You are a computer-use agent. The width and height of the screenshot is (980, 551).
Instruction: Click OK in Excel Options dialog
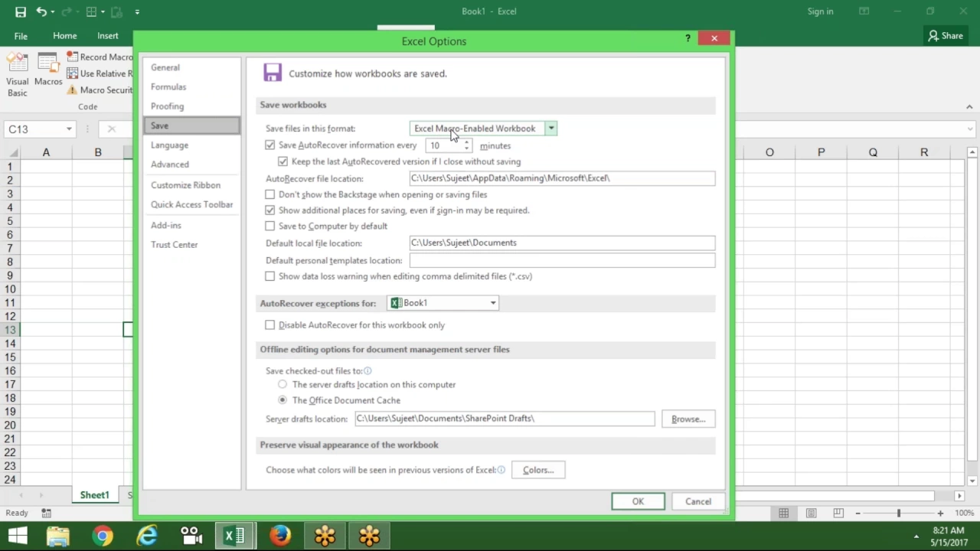coord(638,501)
